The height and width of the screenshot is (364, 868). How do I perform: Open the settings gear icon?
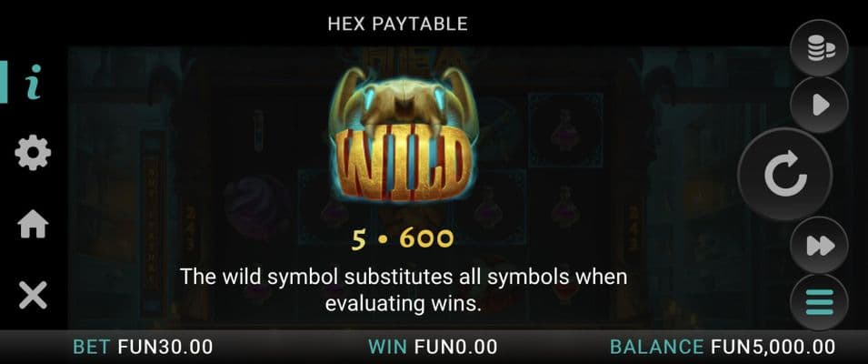(x=34, y=152)
